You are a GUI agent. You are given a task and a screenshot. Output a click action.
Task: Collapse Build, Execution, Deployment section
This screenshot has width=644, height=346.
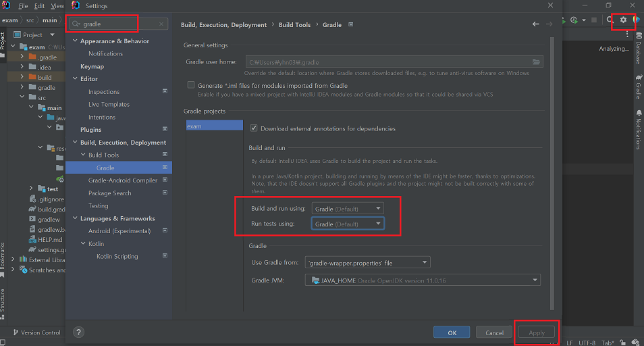coord(75,142)
